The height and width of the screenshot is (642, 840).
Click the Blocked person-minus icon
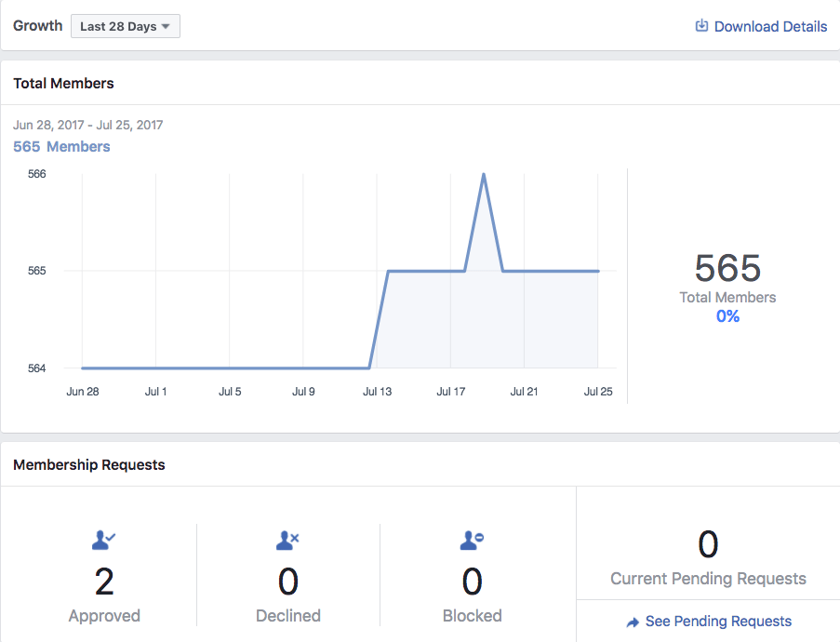472,541
